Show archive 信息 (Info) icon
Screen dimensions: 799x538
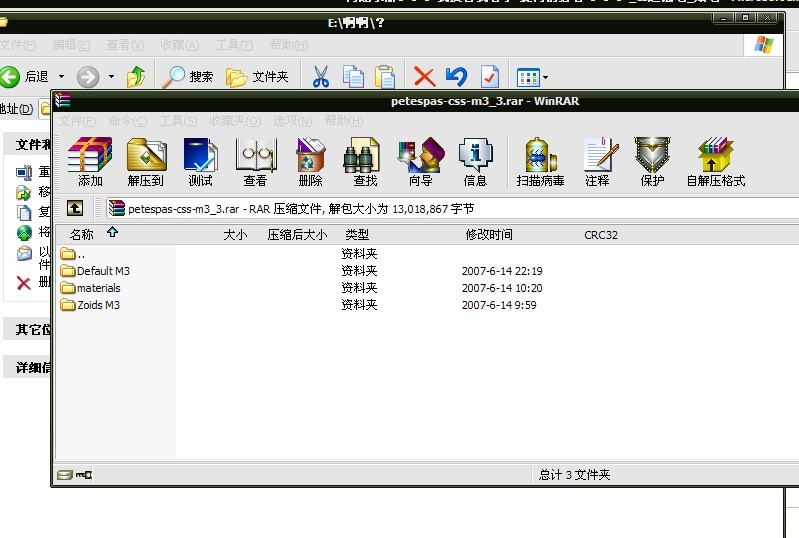(x=475, y=162)
